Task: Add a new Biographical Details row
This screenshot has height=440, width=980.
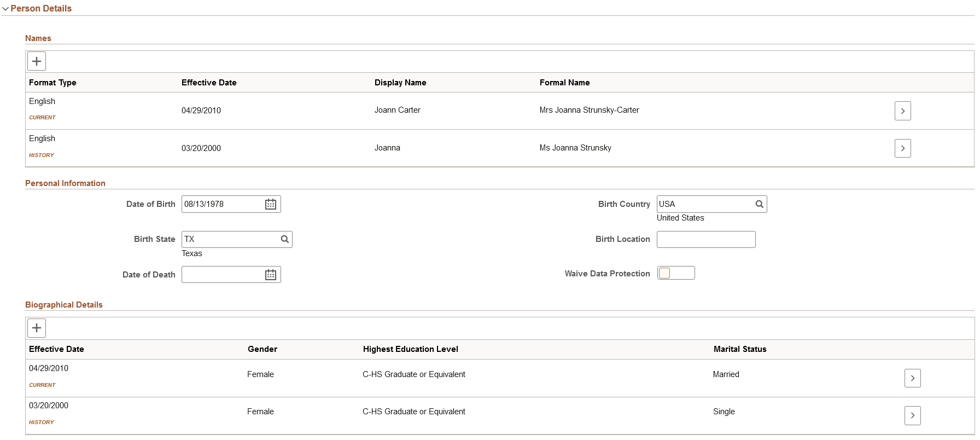Action: [x=37, y=328]
